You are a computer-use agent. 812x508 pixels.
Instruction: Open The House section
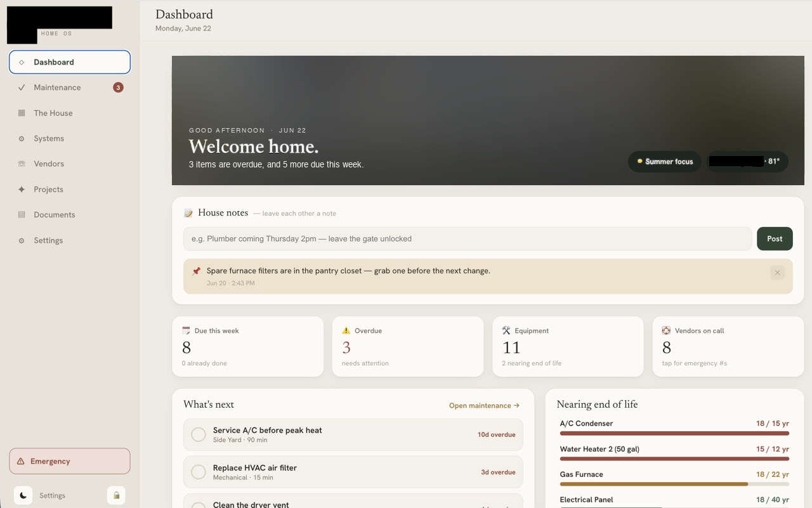[70, 113]
